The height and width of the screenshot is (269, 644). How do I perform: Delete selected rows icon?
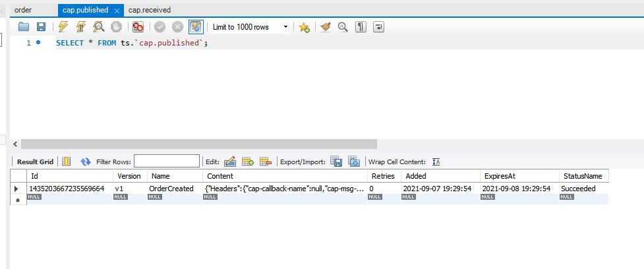[266, 162]
